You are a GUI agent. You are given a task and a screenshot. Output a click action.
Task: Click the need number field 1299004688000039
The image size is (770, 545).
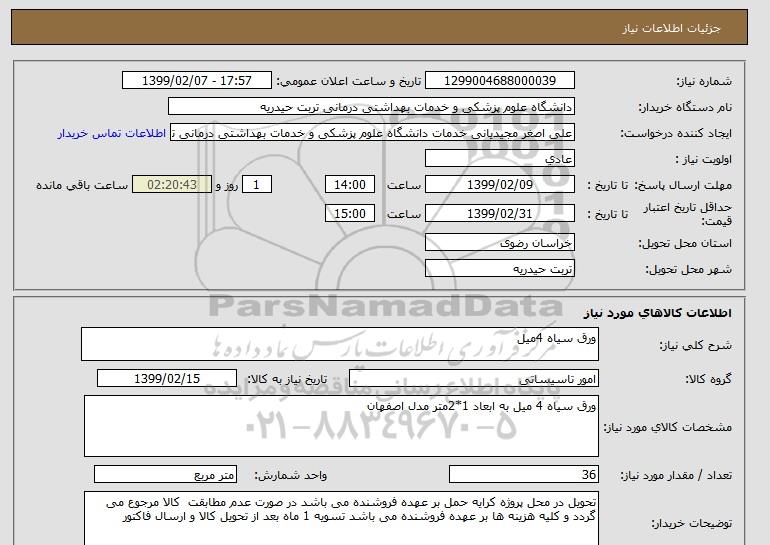click(499, 81)
